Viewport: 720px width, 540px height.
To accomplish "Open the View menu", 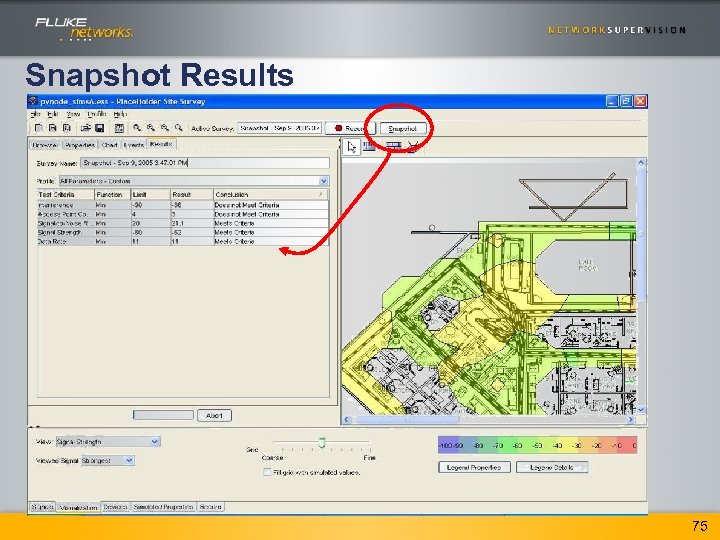I will [x=73, y=114].
